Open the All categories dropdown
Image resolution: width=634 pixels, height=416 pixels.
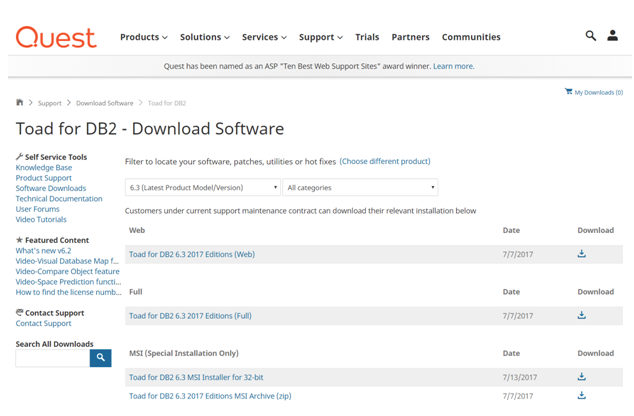pos(360,188)
